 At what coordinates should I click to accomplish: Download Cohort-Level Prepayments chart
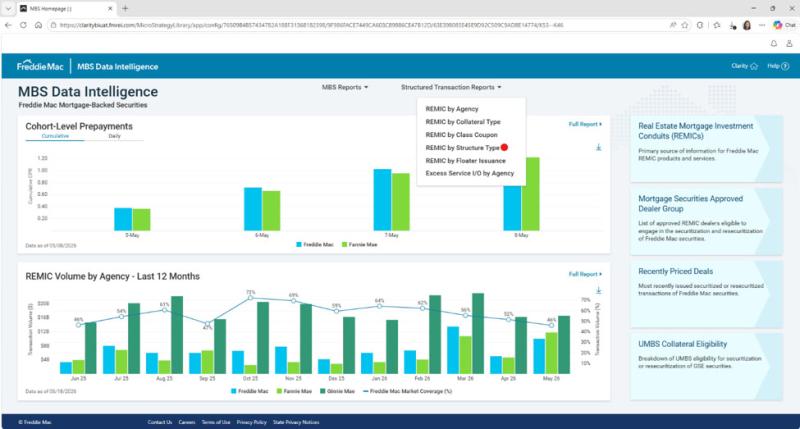(598, 147)
